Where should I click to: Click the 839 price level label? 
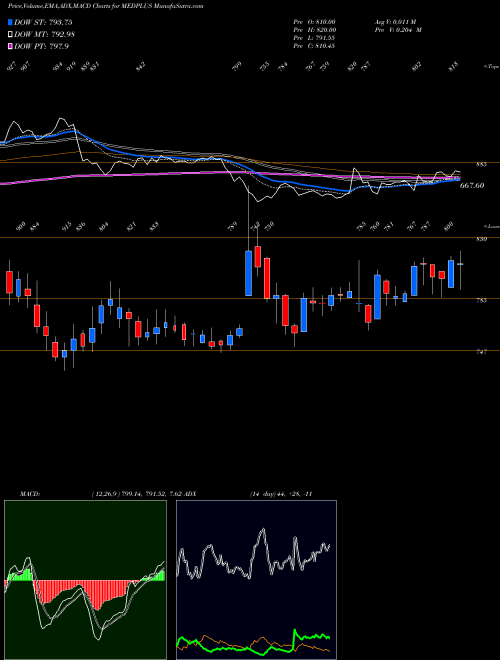[x=481, y=239]
